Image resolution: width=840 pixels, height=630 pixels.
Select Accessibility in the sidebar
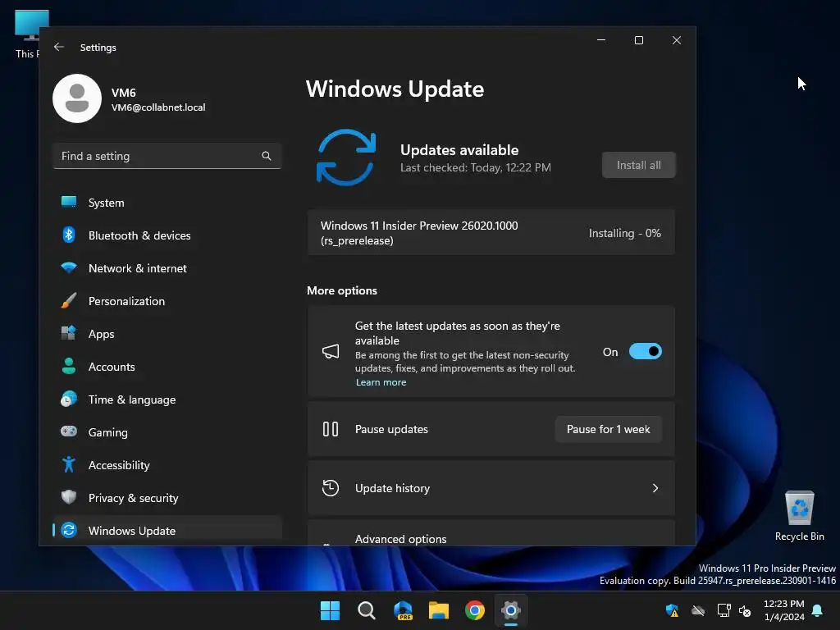[167, 465]
